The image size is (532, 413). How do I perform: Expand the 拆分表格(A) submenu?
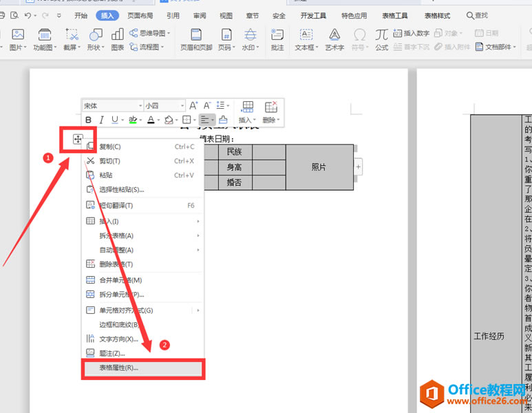(x=198, y=235)
